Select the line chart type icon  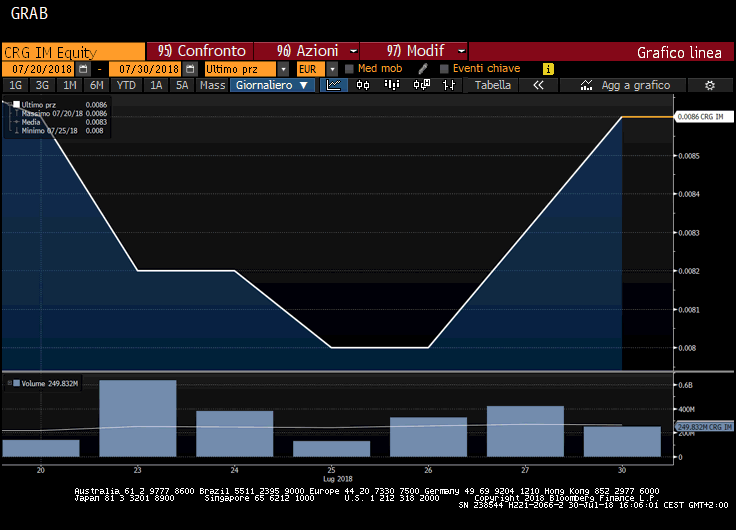point(336,86)
